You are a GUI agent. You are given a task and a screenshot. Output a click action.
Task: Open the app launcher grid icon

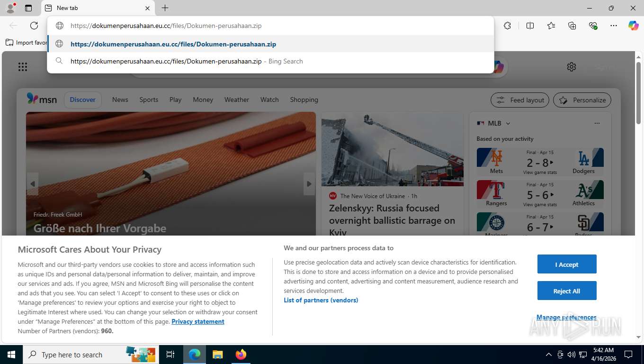(23, 67)
